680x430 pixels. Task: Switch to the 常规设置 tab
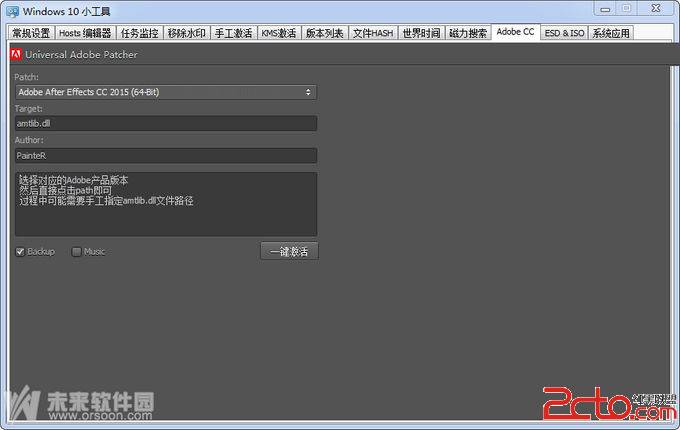pyautogui.click(x=30, y=33)
